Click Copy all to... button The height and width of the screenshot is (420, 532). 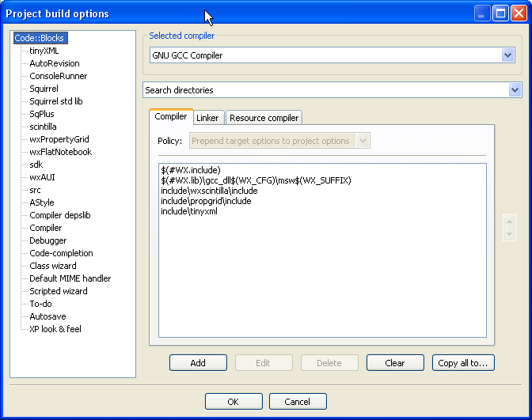pyautogui.click(x=463, y=363)
